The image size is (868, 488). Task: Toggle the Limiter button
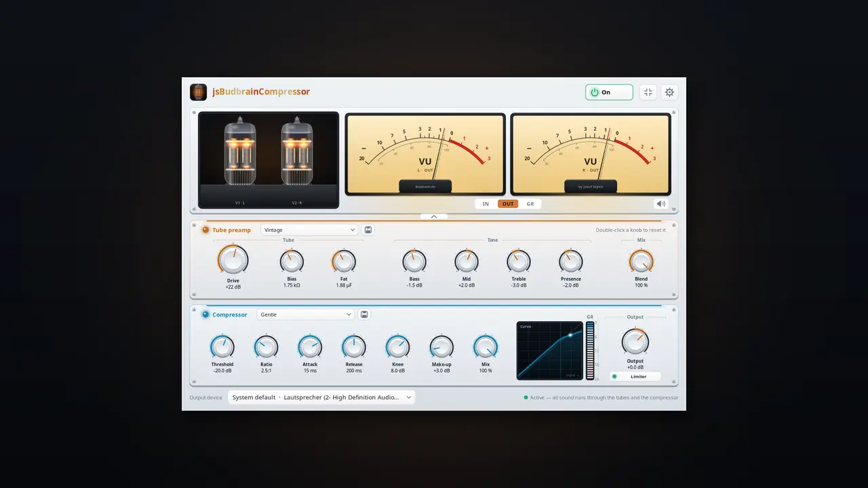[635, 376]
